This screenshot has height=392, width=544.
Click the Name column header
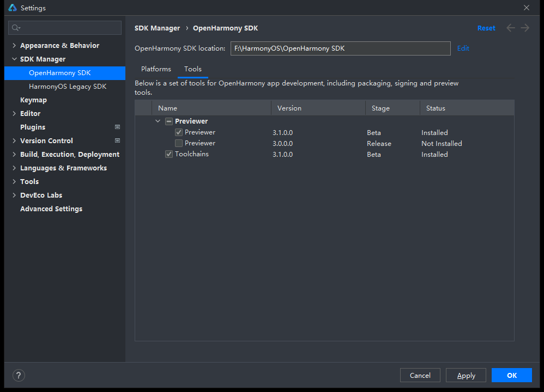click(211, 108)
